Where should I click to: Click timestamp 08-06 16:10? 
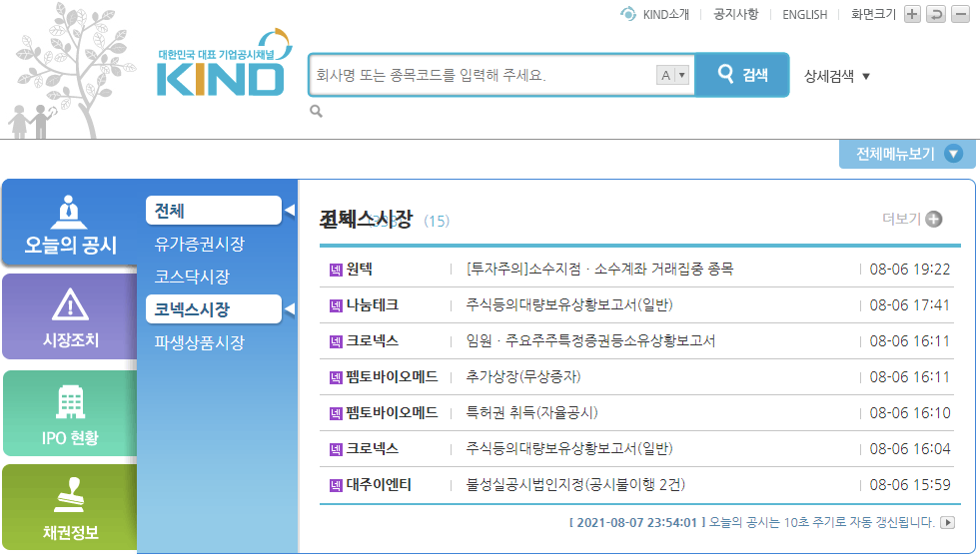tap(910, 412)
